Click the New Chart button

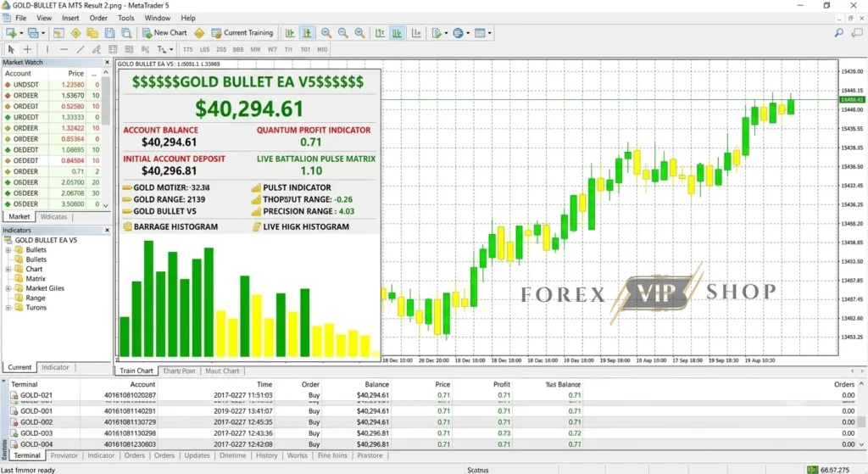(165, 33)
